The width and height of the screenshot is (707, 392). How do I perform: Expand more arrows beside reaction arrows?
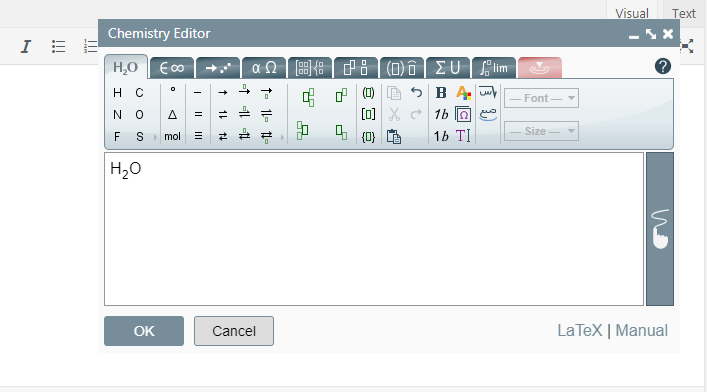tap(282, 137)
